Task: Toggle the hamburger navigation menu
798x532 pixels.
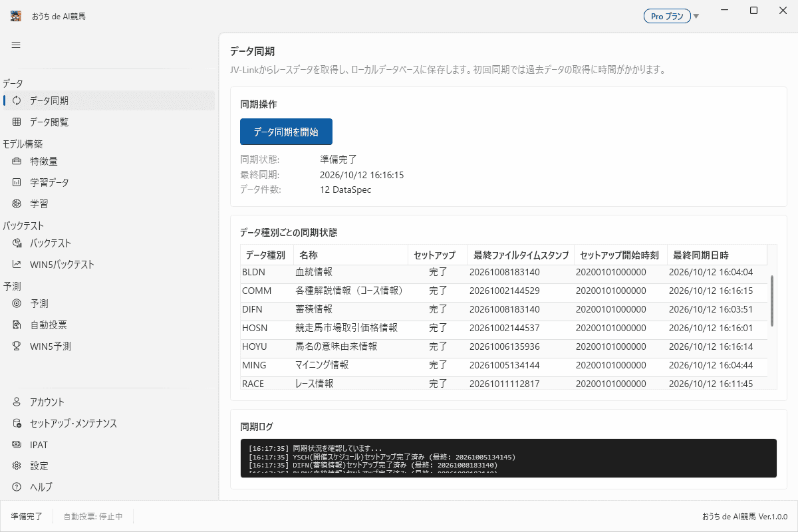Action: pos(16,45)
